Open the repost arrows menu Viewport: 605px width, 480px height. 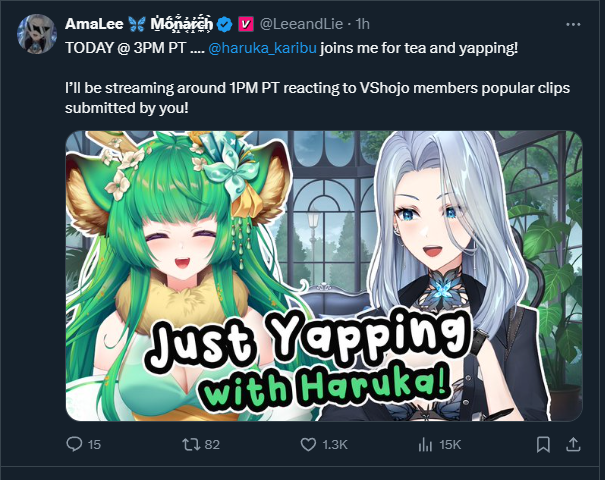[x=191, y=445]
